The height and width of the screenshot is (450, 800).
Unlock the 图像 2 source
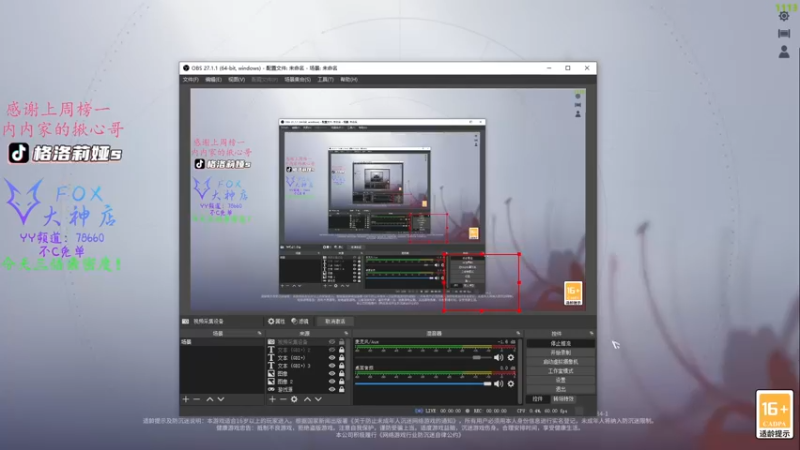(342, 382)
